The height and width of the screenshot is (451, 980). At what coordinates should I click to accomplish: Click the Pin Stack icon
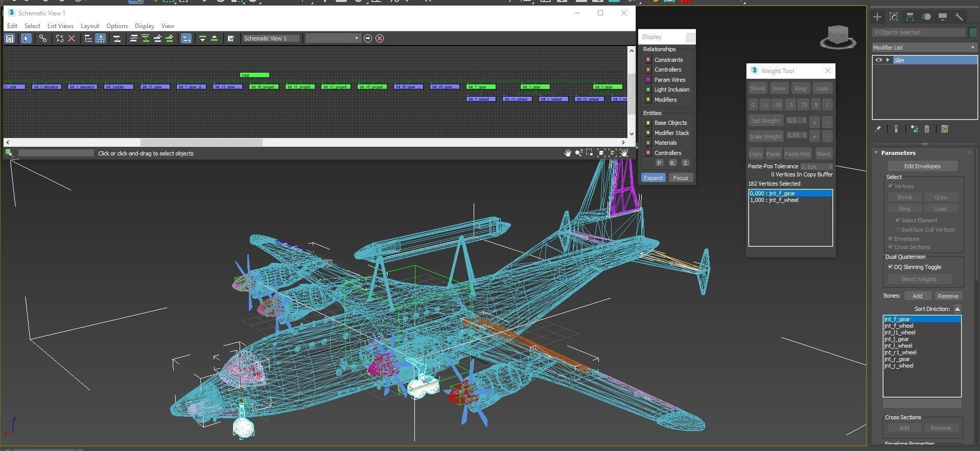pos(878,129)
